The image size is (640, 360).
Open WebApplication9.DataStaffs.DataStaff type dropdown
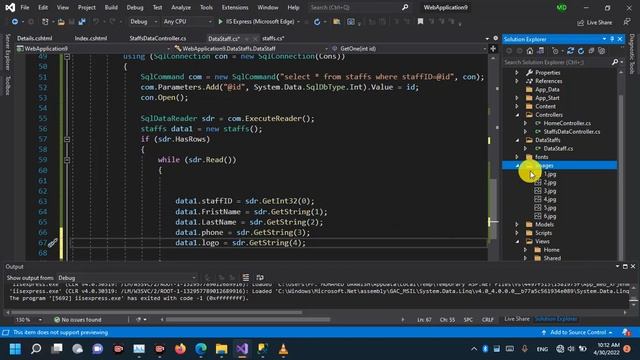coord(251,49)
